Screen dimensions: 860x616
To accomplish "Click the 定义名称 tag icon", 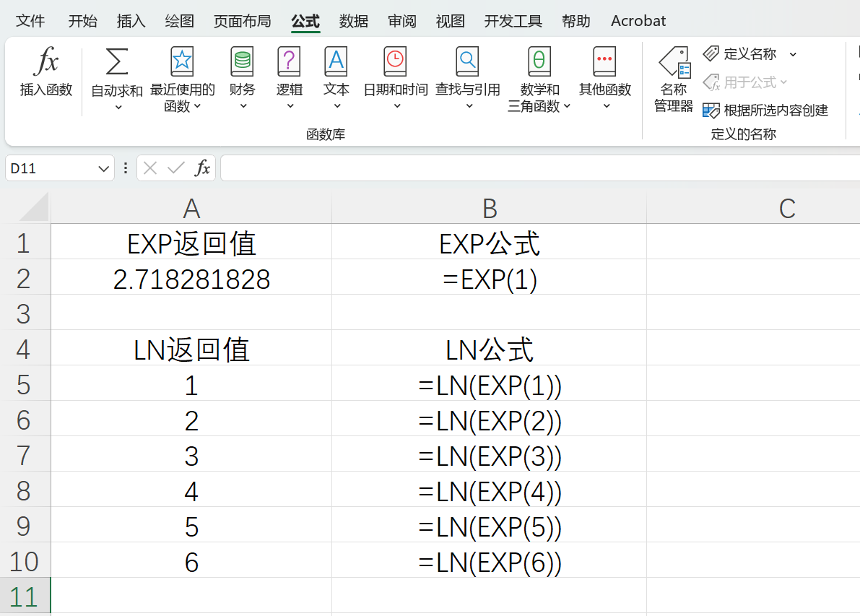I will tap(711, 53).
